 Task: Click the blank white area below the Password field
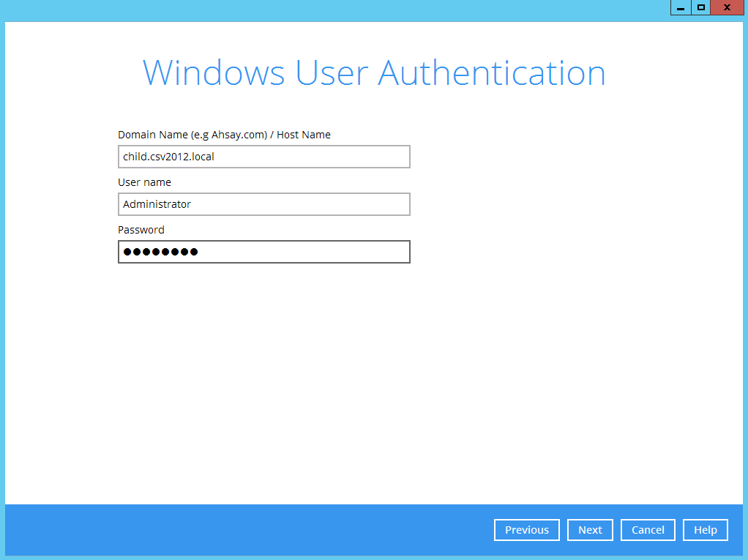(366, 381)
